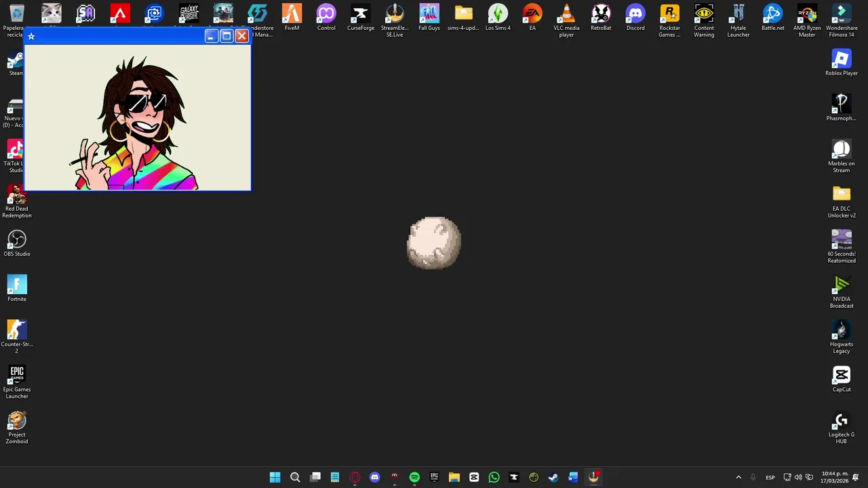Minimize the avatar character window
Image resolution: width=868 pixels, height=488 pixels.
(211, 36)
